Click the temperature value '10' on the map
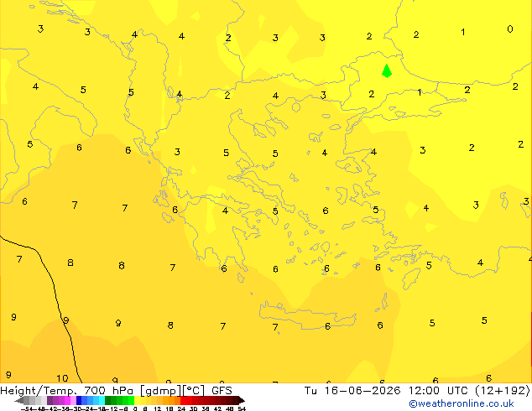This screenshot has height=411, width=532. pos(62,378)
